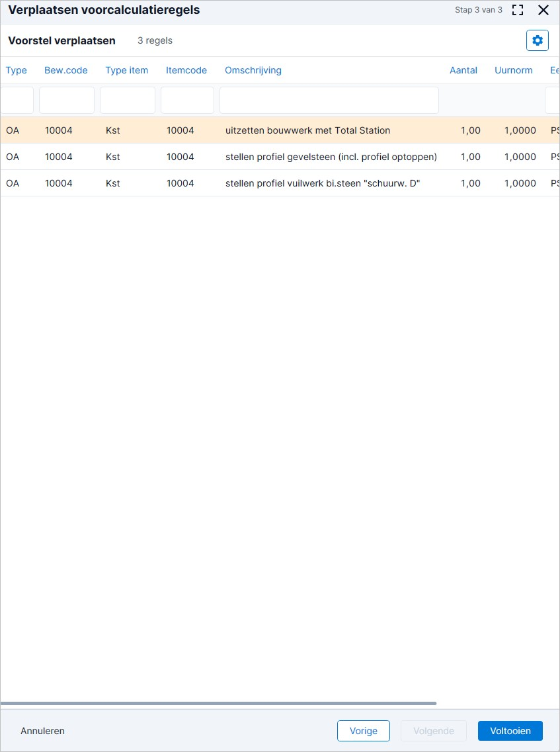
Task: Focus the Itemcode filter input field
Action: point(188,101)
